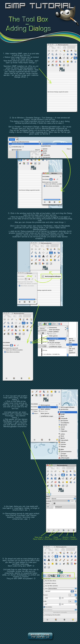Toggle Hintergrund layer visibility eye

48,507
